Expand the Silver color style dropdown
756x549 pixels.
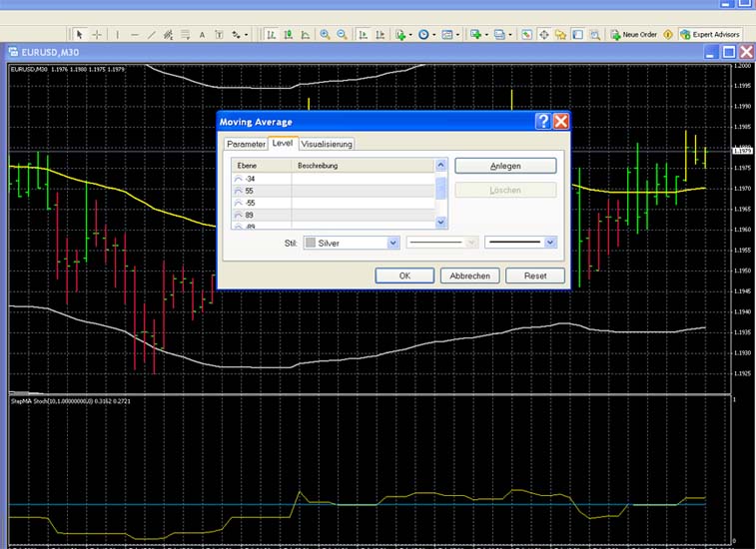coord(392,242)
